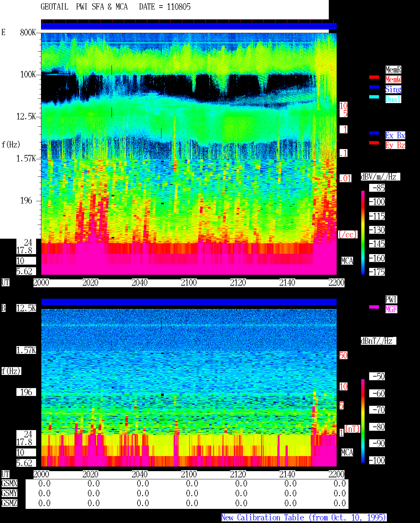This screenshot has width=420, height=523.
Task: Select the PWI legend label
Action: [x=391, y=299]
